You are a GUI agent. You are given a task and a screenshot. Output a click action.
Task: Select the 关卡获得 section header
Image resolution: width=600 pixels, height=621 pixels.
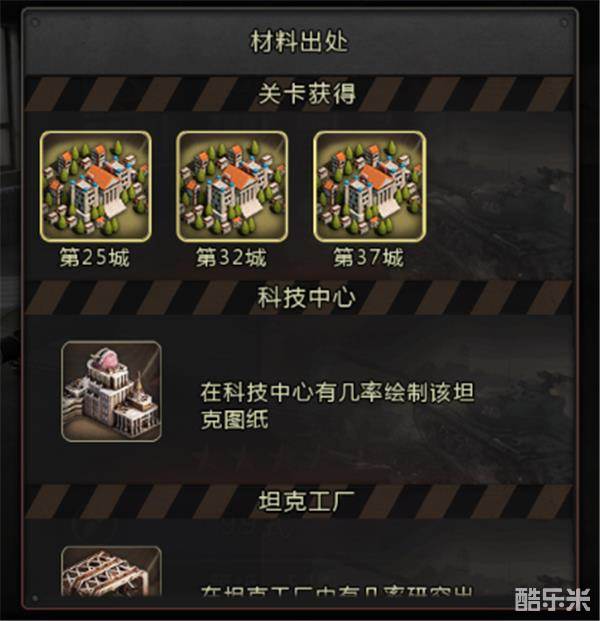click(307, 94)
